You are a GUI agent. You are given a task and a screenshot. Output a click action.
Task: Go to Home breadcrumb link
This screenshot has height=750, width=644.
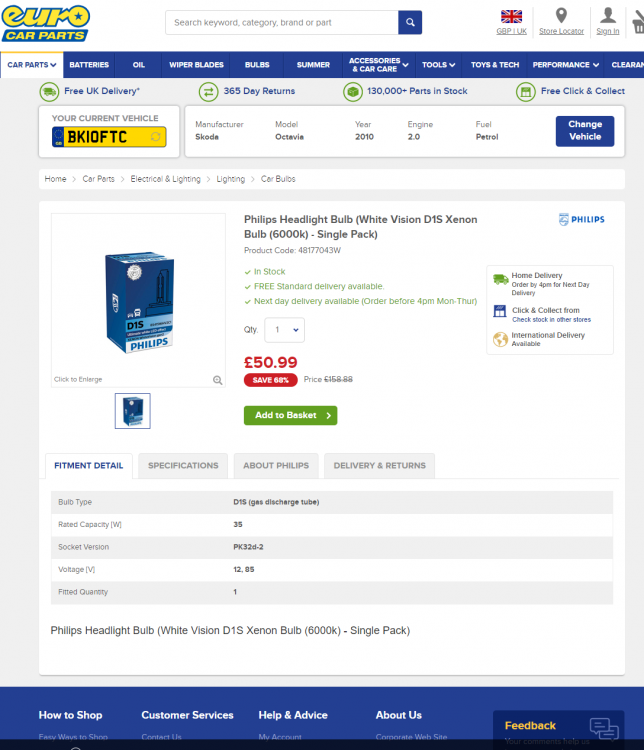pyautogui.click(x=56, y=179)
